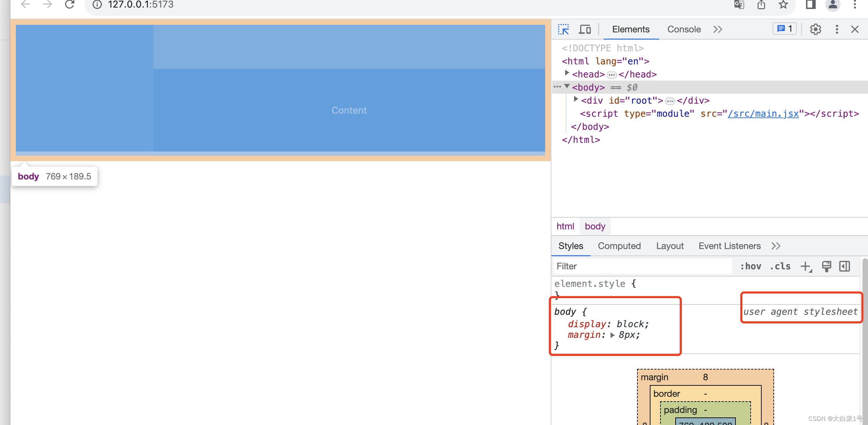Open the translate page icon
Viewport: 868px width, 425px height.
coord(739,4)
